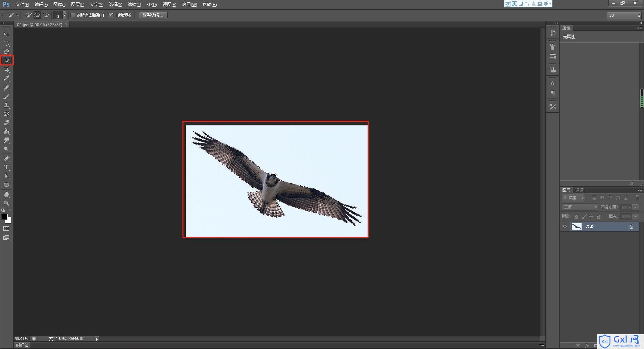Select the Quick Selection tool in toolbox

[7, 61]
